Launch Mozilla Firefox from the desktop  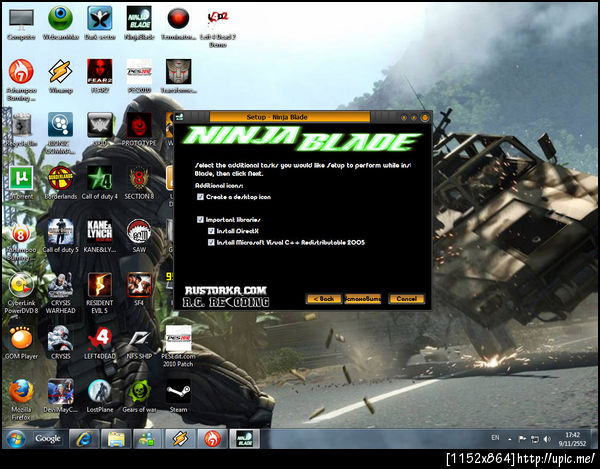click(x=21, y=400)
